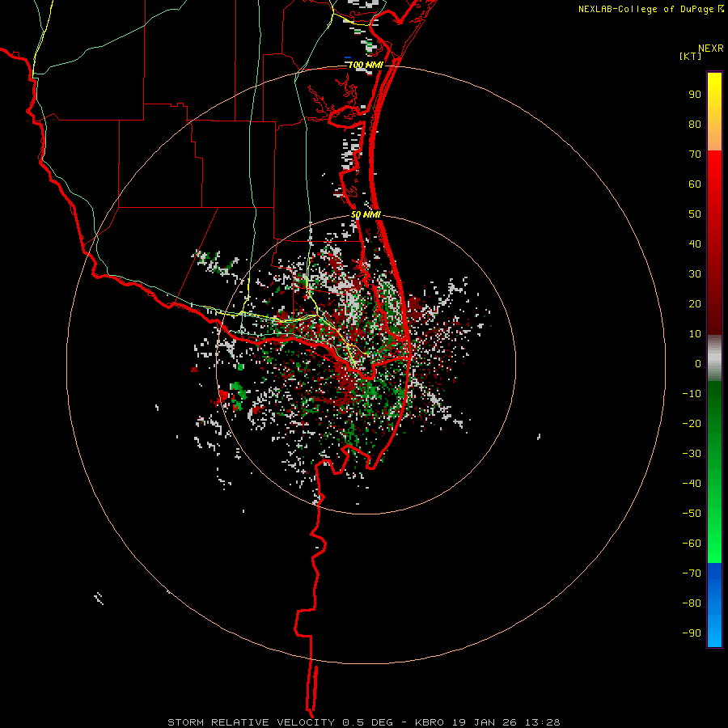This screenshot has width=728, height=728.
Task: Click the bright green segment of color bar
Action: [x=714, y=472]
